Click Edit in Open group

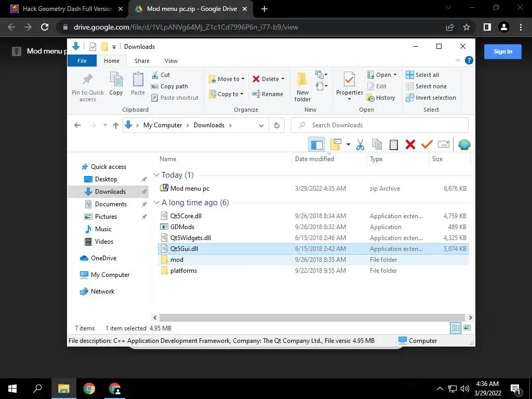(x=377, y=86)
